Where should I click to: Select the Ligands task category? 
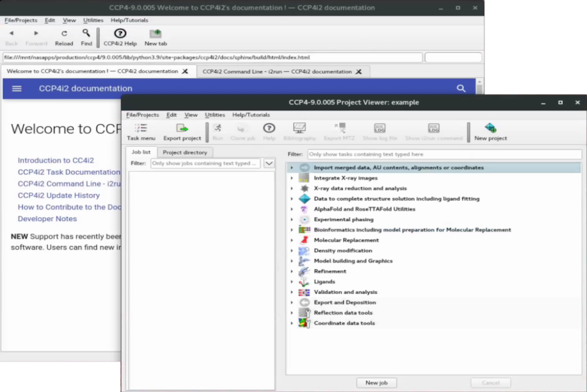(324, 282)
